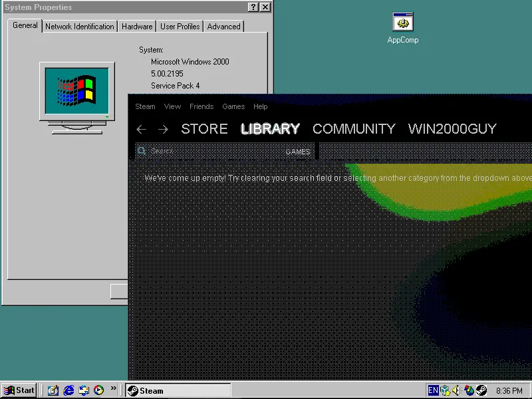
Task: Click the 'Microsoft Windows 2000' text
Action: tap(190, 62)
